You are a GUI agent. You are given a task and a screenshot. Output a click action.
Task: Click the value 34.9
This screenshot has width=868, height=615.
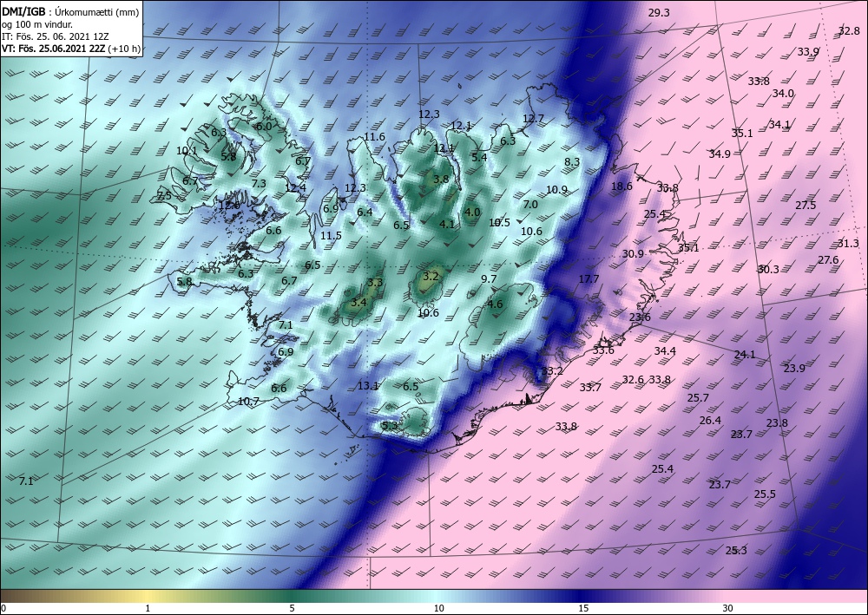pos(720,154)
